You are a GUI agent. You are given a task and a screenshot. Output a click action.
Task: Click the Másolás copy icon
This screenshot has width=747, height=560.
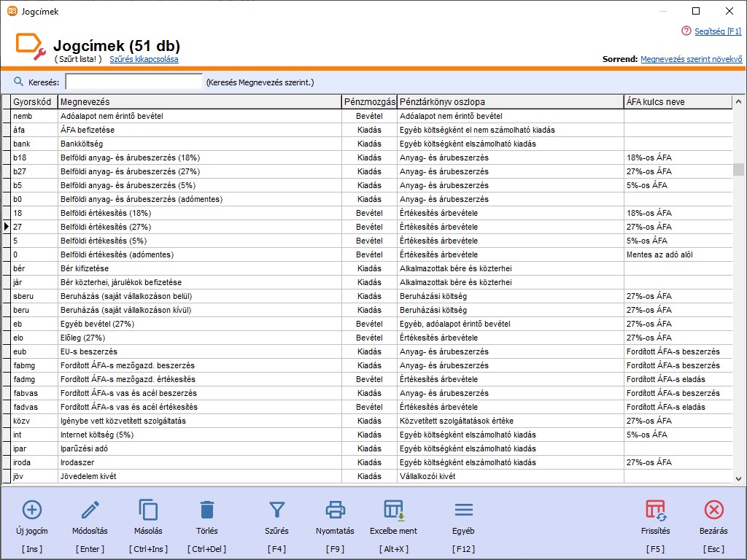coord(148,510)
